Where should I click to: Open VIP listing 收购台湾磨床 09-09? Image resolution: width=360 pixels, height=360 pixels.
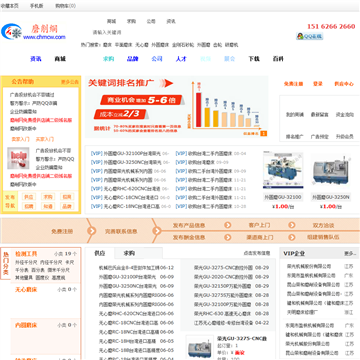(202, 162)
